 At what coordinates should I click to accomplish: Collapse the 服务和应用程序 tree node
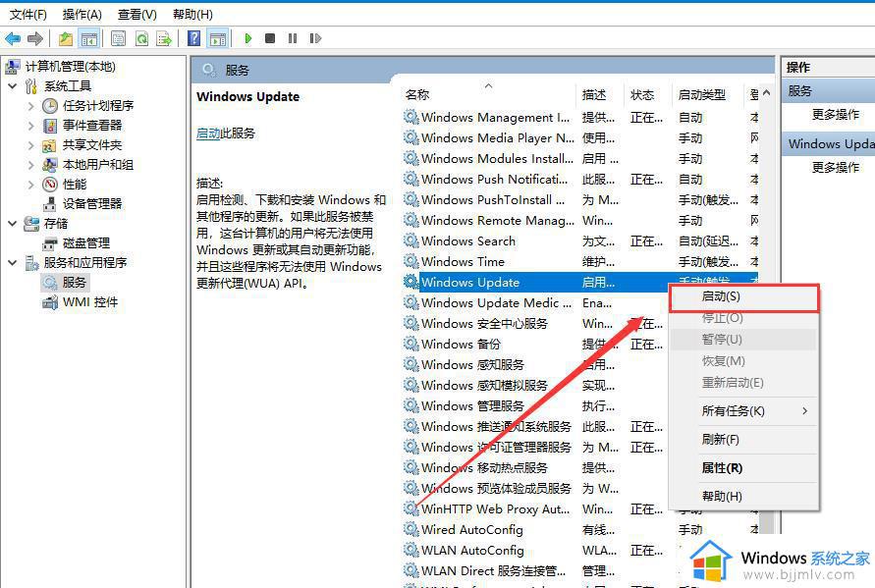(x=13, y=263)
